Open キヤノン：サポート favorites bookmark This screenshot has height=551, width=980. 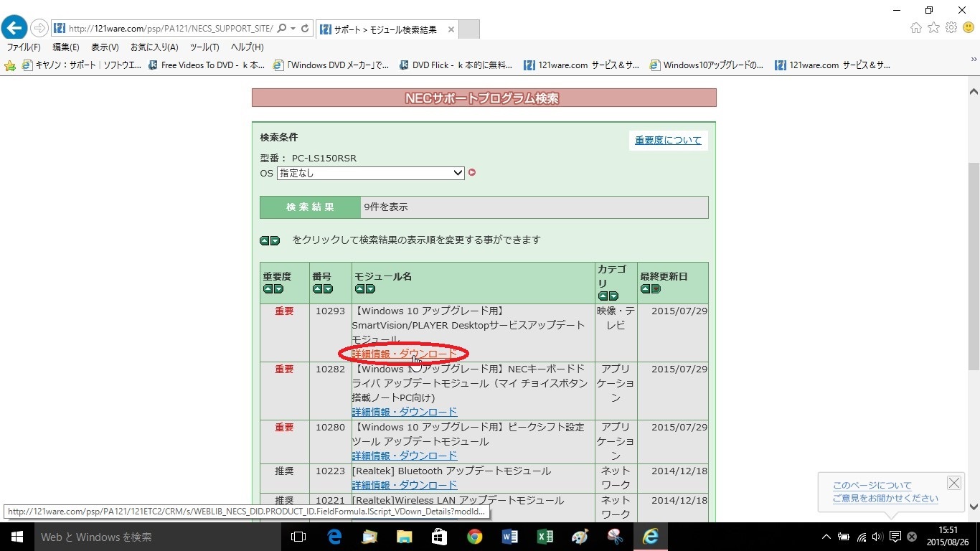[x=83, y=65]
